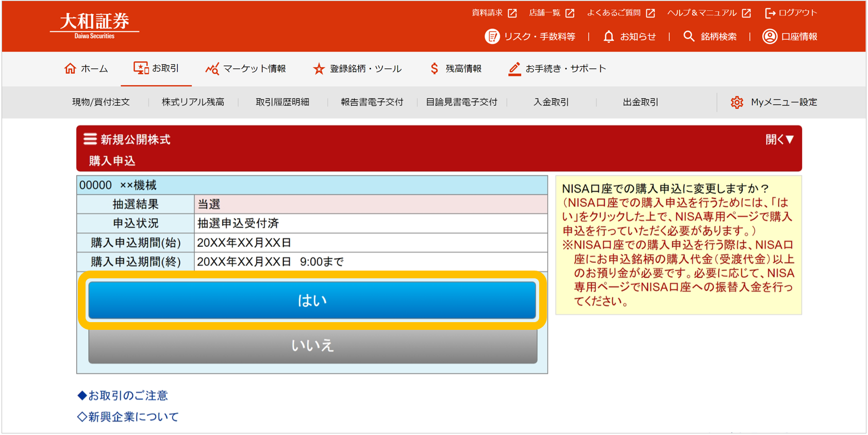Viewport: 868px width, 435px height.
Task: Click the リスク・手数料等 document icon
Action: click(492, 37)
